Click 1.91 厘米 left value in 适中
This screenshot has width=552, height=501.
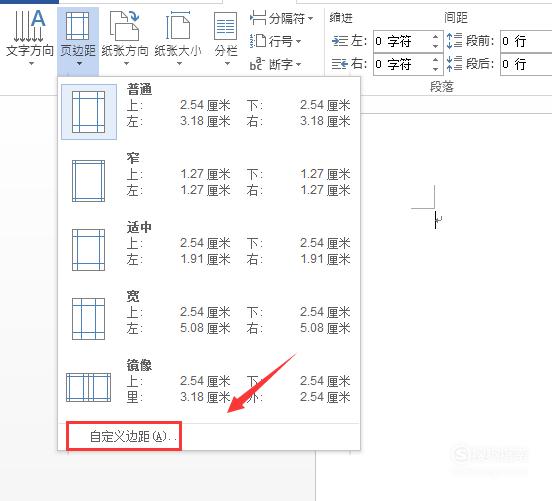[205, 259]
